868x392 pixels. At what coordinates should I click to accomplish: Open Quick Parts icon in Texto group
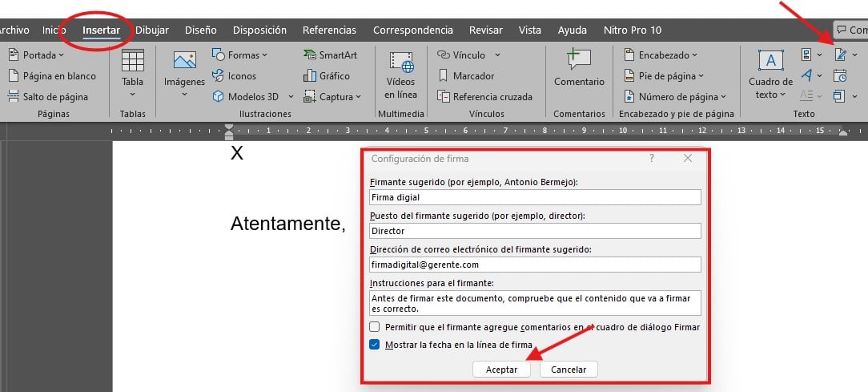(x=806, y=55)
